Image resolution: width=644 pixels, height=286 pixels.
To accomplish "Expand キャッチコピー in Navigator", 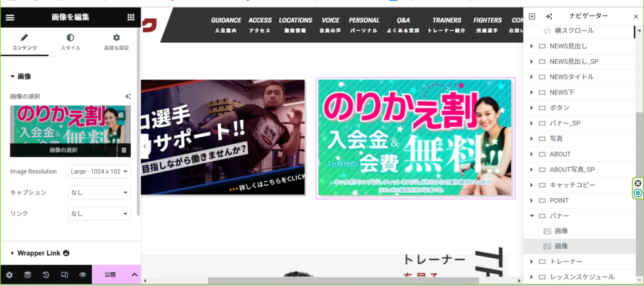I will click(531, 185).
